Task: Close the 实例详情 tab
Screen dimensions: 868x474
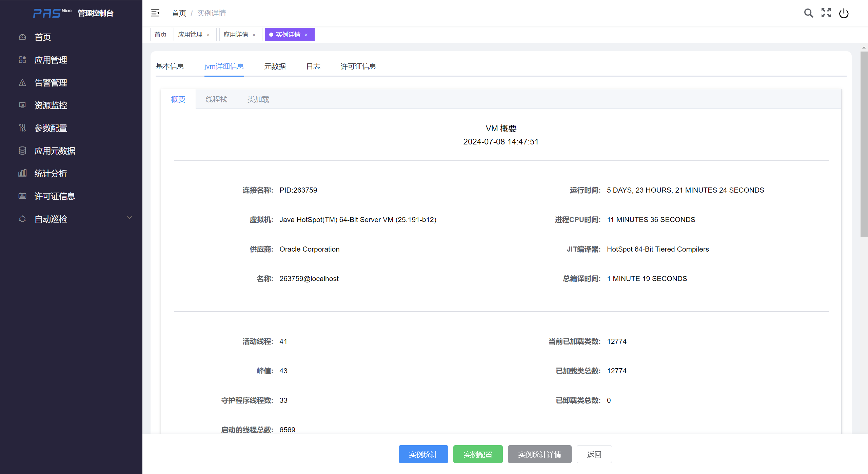Action: pos(306,35)
